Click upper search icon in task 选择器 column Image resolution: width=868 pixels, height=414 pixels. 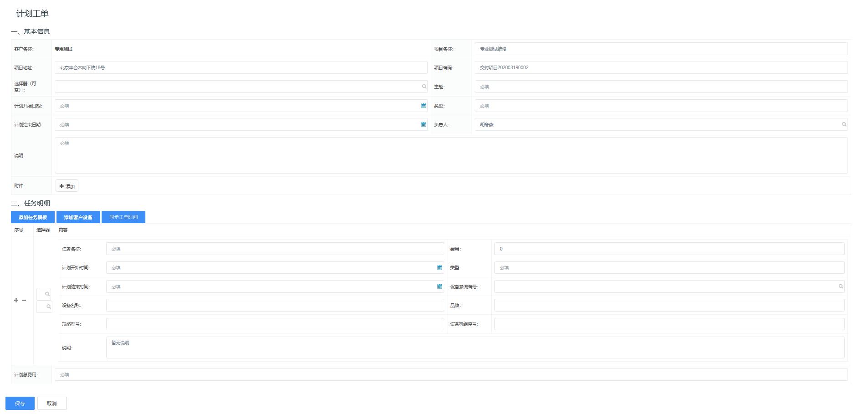(x=47, y=294)
